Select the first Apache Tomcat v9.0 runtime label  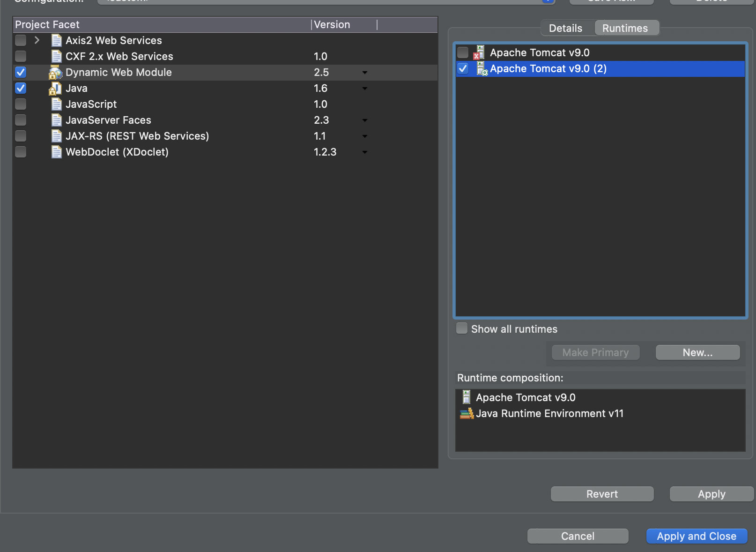(540, 52)
